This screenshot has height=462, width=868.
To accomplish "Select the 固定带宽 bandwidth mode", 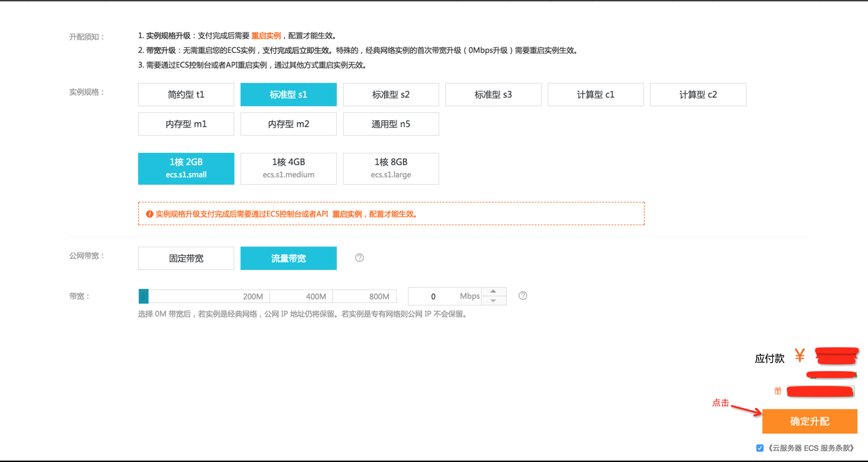I will coord(186,258).
